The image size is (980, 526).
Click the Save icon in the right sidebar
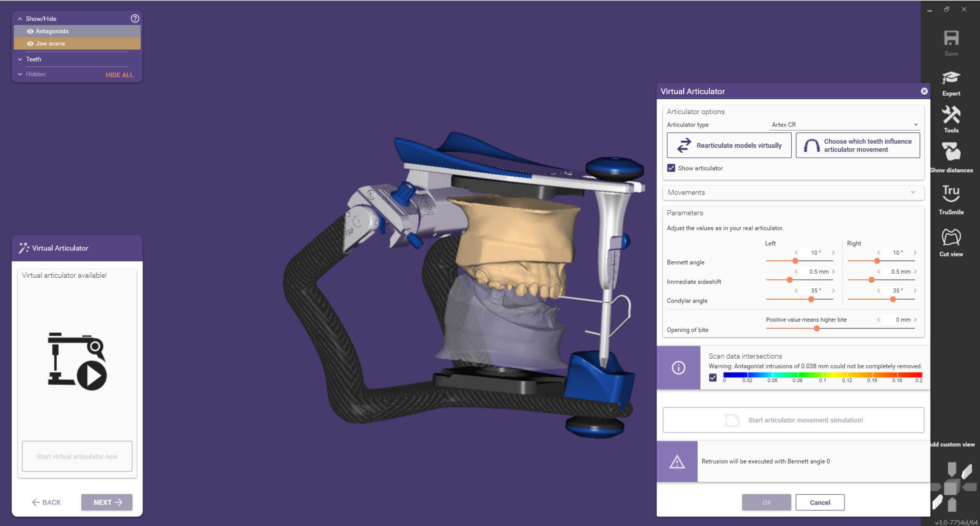coord(951,39)
